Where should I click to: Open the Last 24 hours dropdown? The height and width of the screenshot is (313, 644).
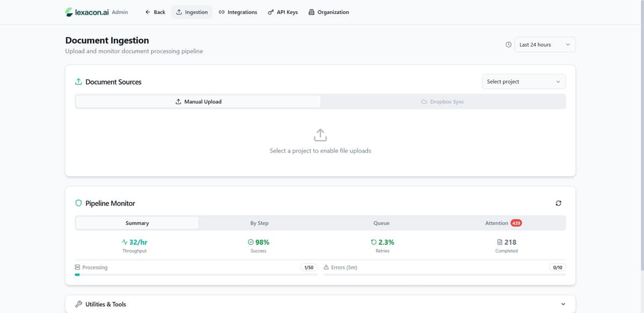point(545,45)
